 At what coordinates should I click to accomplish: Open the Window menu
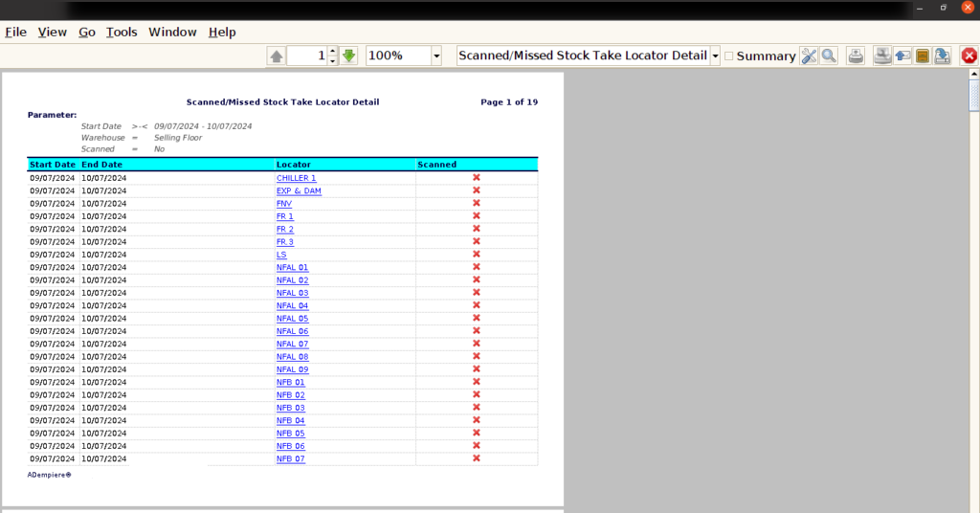tap(172, 32)
